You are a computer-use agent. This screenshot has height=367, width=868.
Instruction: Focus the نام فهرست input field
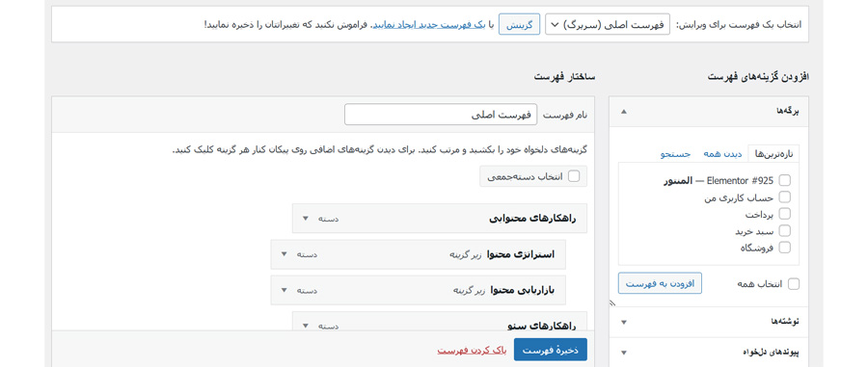pyautogui.click(x=441, y=115)
